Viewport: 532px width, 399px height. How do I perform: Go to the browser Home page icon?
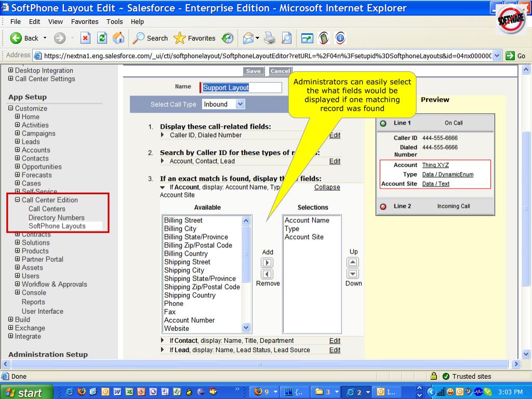tap(118, 38)
